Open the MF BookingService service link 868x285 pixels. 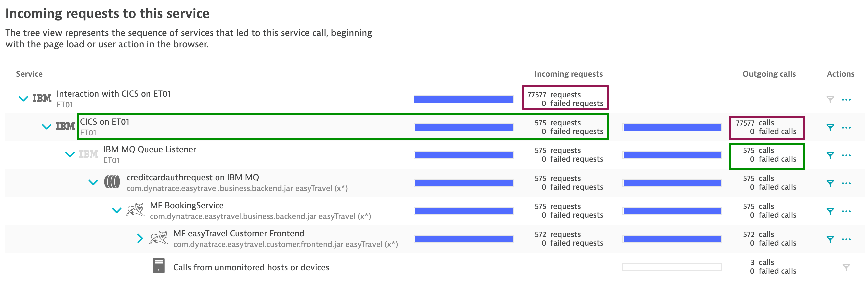186,206
